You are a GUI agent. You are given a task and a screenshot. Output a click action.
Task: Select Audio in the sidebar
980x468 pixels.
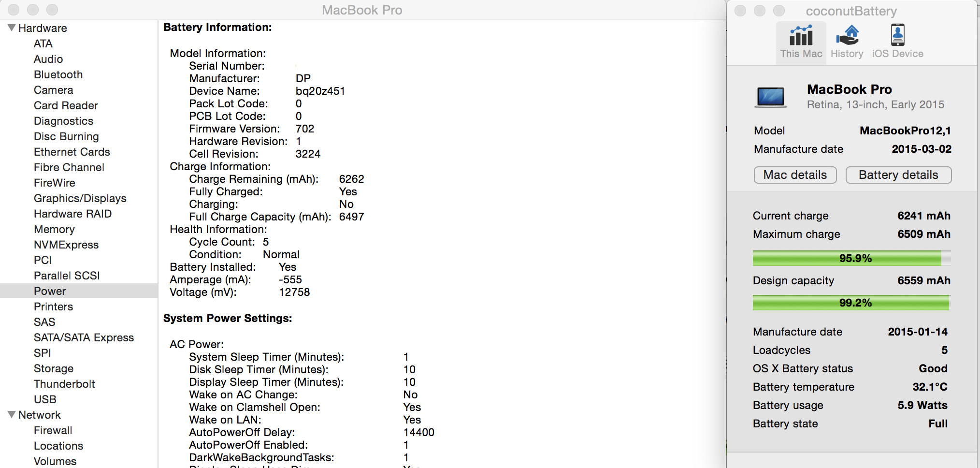48,59
